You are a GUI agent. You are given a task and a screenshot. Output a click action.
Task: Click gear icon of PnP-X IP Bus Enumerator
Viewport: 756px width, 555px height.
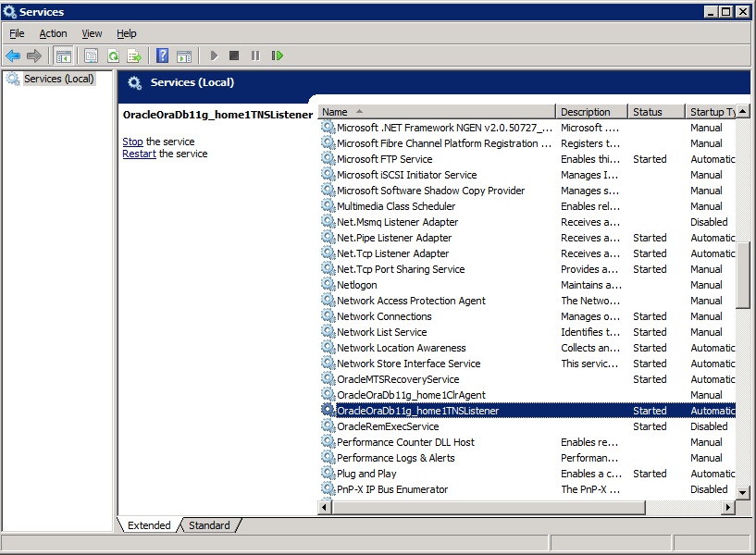point(328,488)
